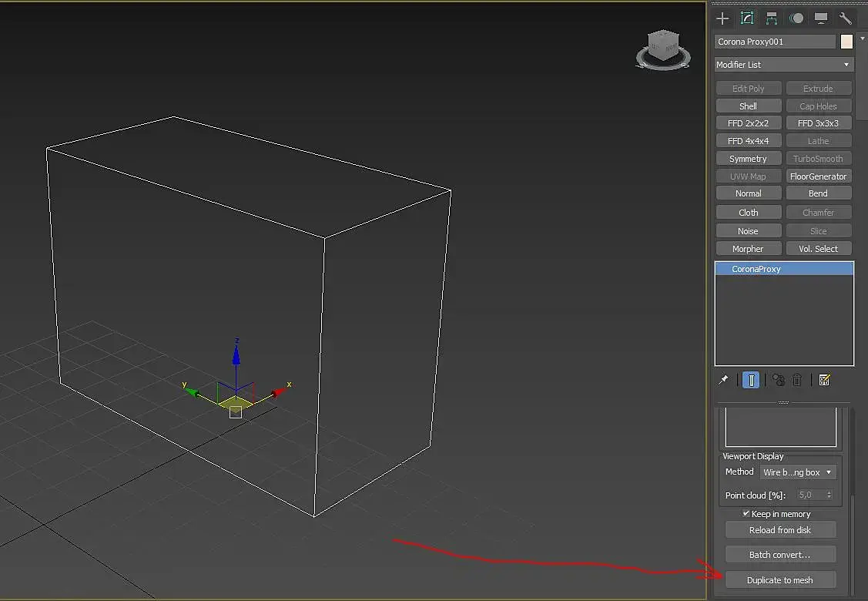Open the Viewport Display Method dropdown
The image size is (868, 601).
[798, 472]
